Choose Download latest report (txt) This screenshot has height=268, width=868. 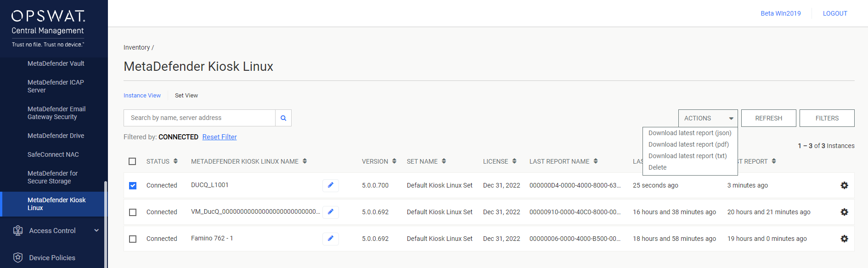pyautogui.click(x=688, y=156)
